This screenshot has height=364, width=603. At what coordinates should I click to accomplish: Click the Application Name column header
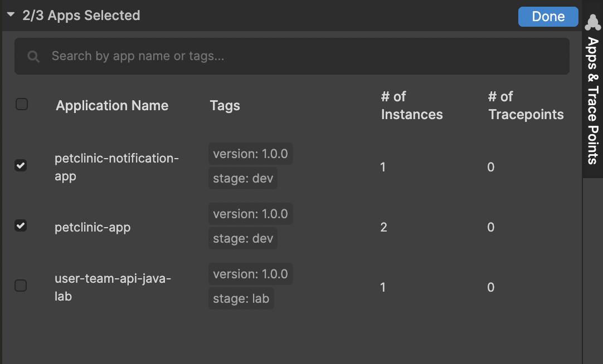[112, 106]
